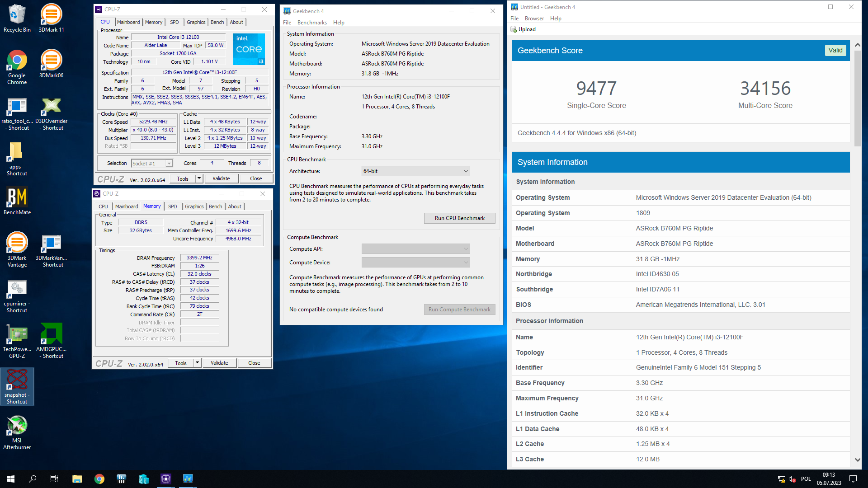Open 3DMarkVantage shortcut icon

pyautogui.click(x=51, y=251)
